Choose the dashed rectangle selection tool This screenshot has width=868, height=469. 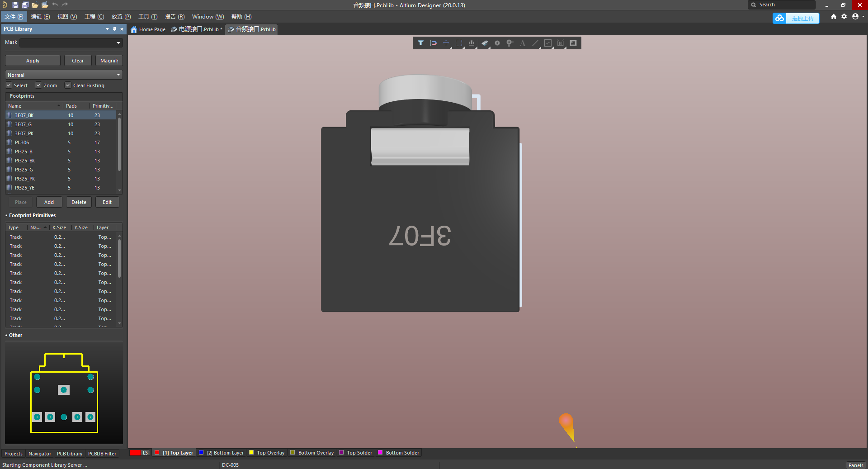(459, 43)
